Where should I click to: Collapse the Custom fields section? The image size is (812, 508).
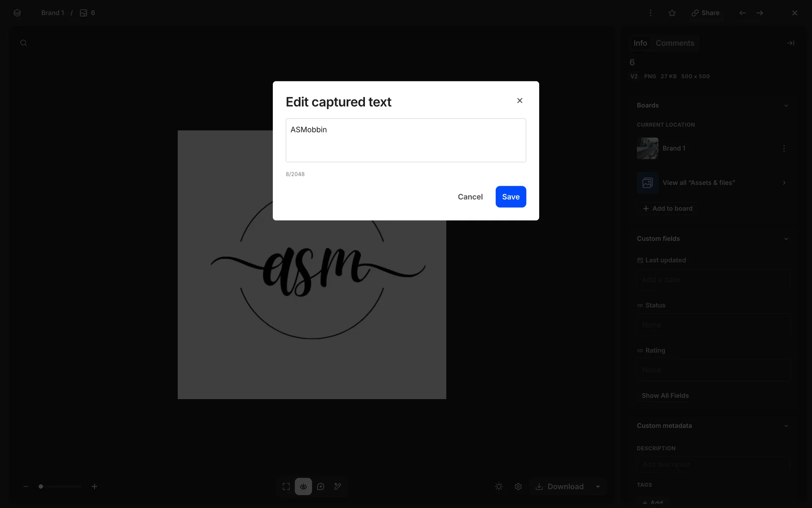point(786,239)
